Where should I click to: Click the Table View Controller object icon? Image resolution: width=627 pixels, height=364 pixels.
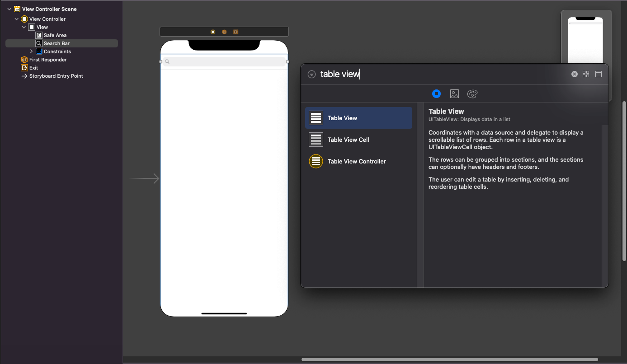(x=316, y=161)
